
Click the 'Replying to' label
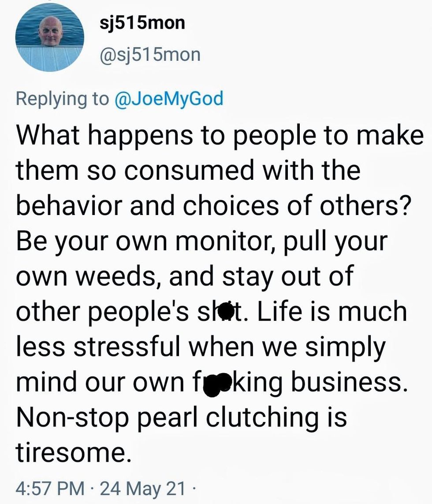pyautogui.click(x=62, y=98)
